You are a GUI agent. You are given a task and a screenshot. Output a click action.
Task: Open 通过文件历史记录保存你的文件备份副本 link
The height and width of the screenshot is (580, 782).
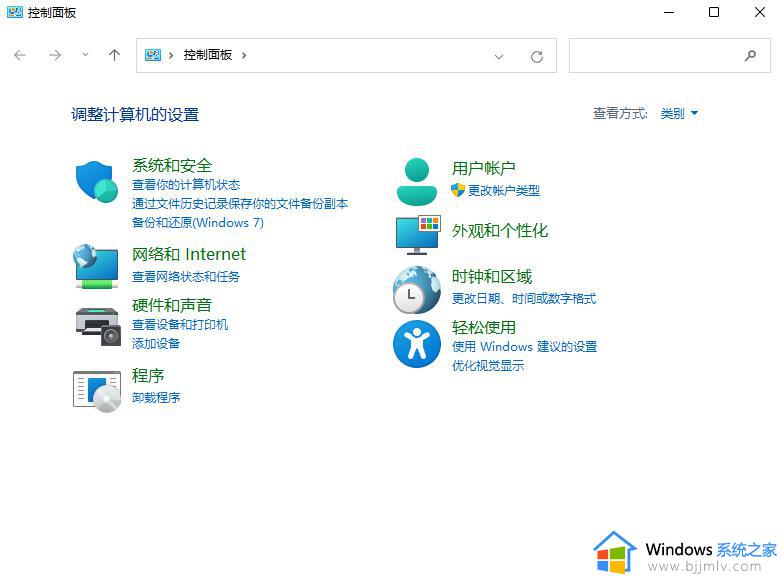click(240, 203)
